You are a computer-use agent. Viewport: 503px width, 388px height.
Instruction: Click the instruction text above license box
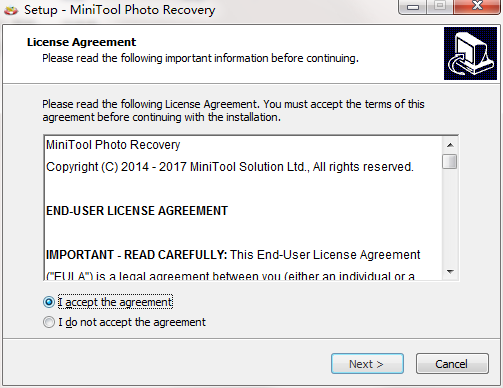[x=233, y=111]
